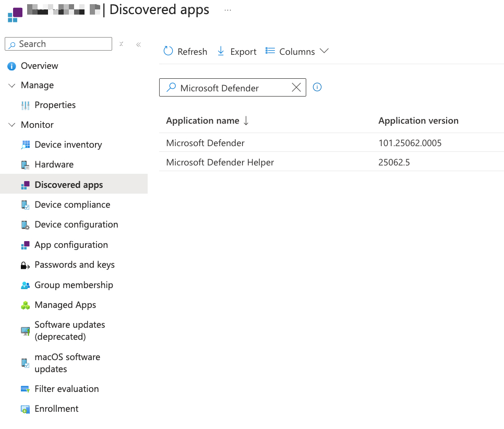Open Passwords and keys
Viewport: 504px width, 429px height.
point(75,265)
